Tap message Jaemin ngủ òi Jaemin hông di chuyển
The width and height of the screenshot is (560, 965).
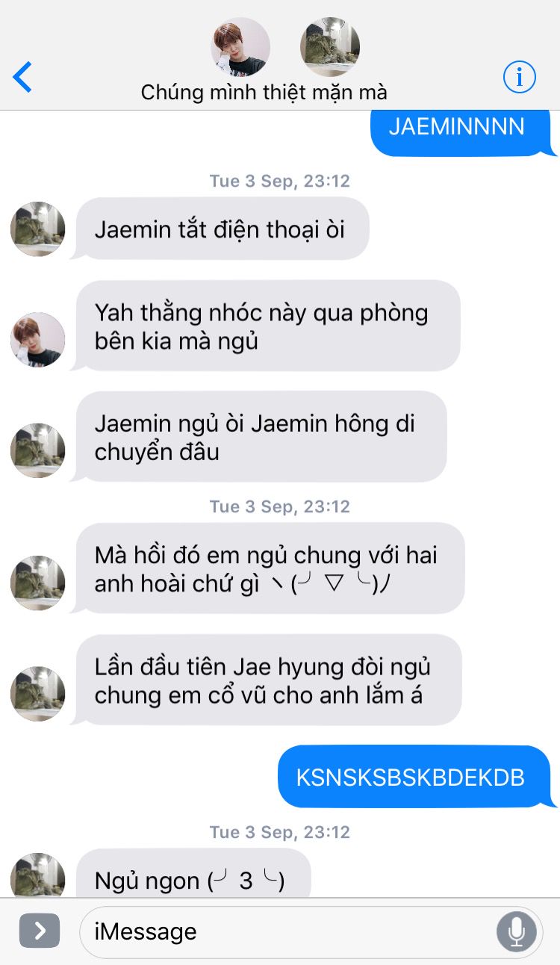[x=260, y=437]
